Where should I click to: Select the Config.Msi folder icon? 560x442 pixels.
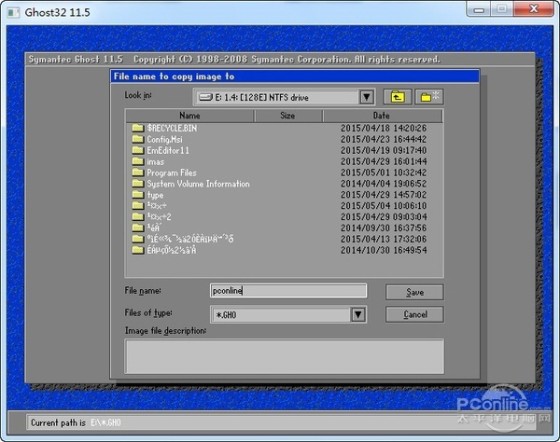138,139
